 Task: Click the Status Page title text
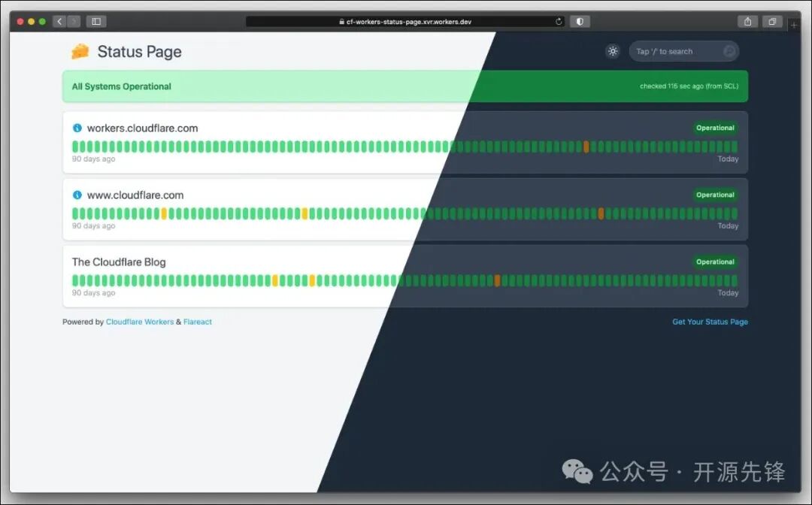139,52
